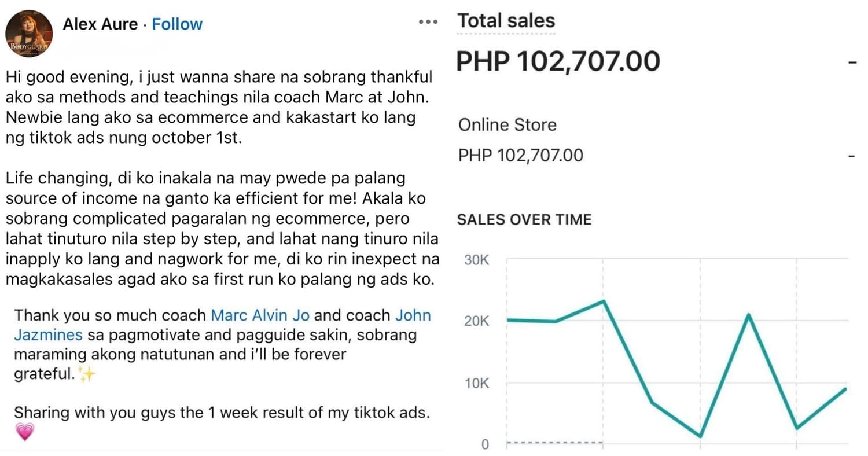This screenshot has width=868, height=456.
Task: Click the sparkles emoji after "grateful."
Action: pos(87,375)
